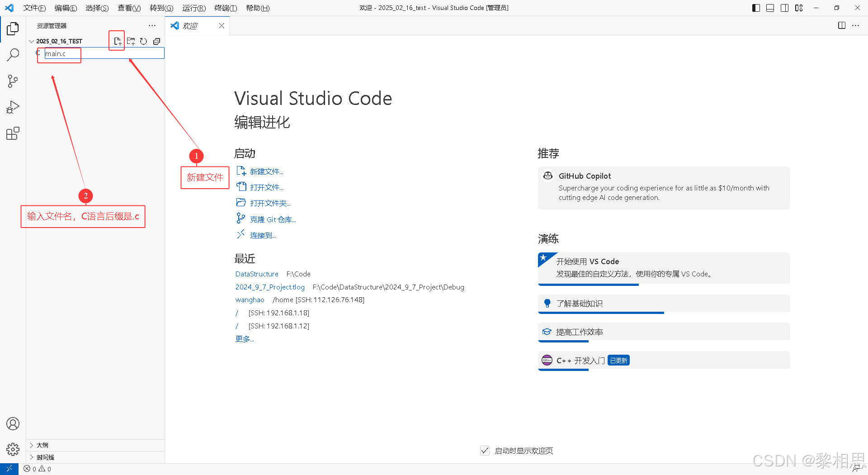Toggle secondary side bar layout icon
The height and width of the screenshot is (475, 868).
pos(785,8)
